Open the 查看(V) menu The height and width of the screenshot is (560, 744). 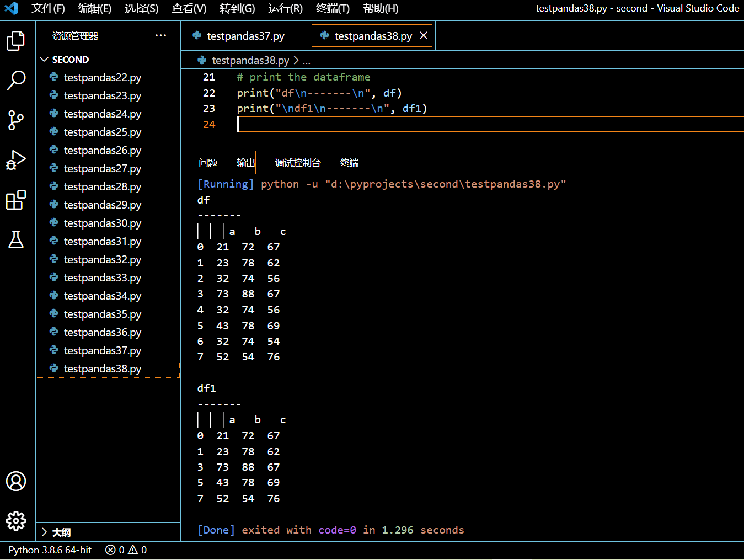(189, 8)
